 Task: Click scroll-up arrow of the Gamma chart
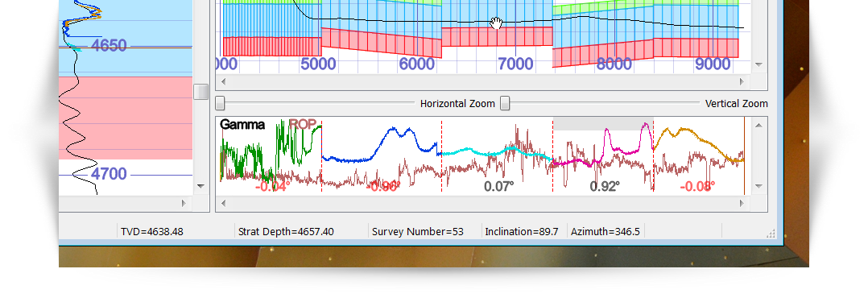tap(759, 125)
